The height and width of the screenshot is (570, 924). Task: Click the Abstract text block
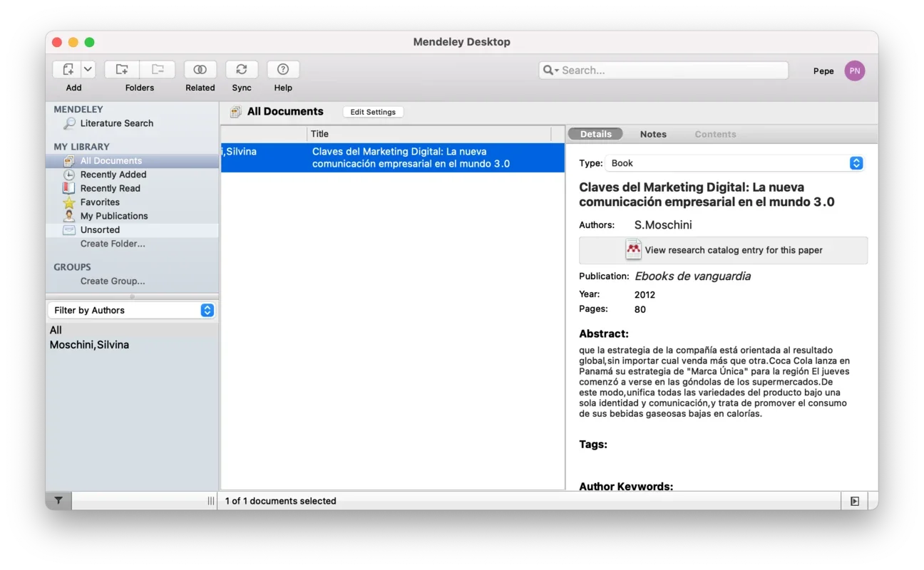714,382
